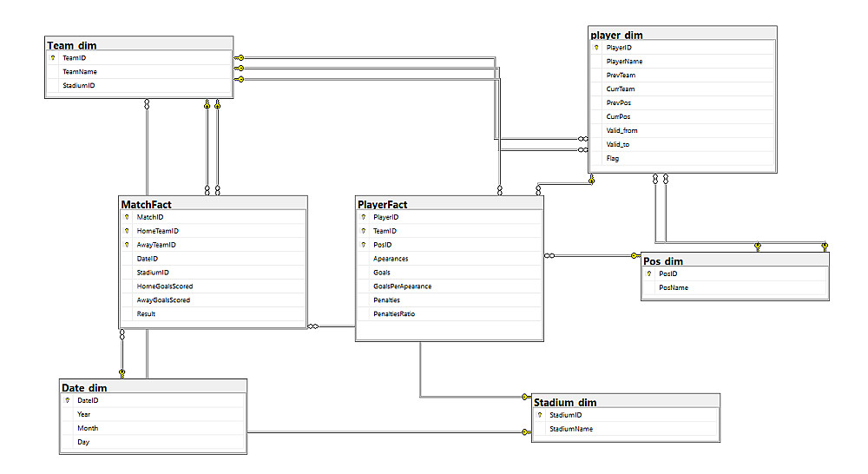Click the MatchFact table header
This screenshot has width=868, height=474.
tap(214, 203)
